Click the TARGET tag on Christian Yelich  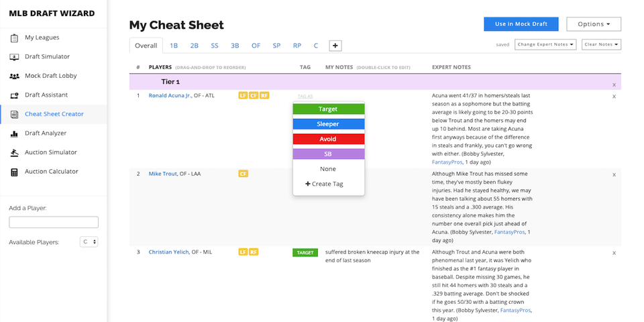[x=305, y=253]
